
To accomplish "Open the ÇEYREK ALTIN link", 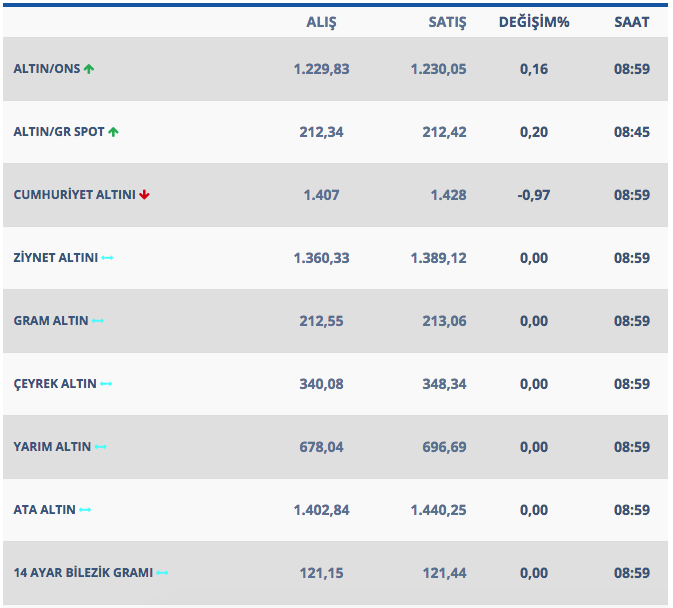I will tap(55, 384).
